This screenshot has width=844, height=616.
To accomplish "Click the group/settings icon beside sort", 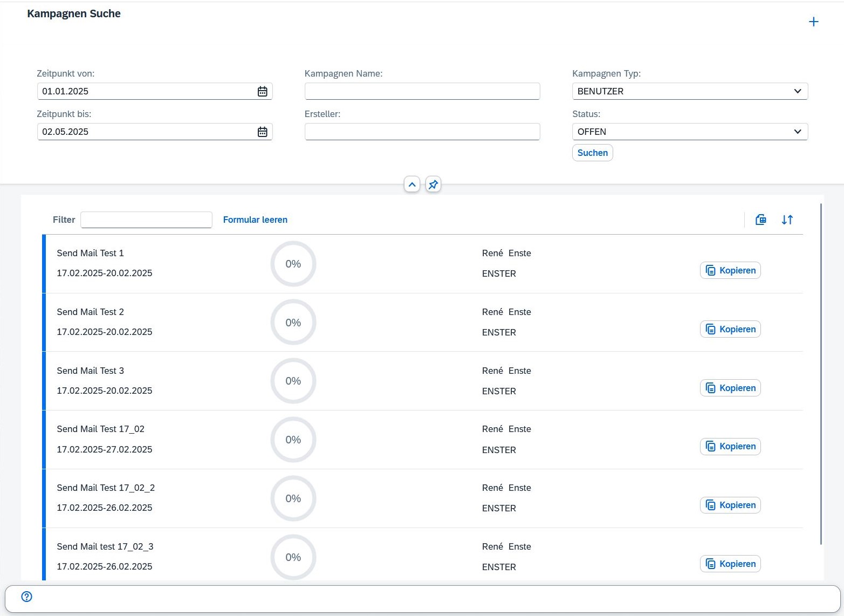I will click(760, 220).
